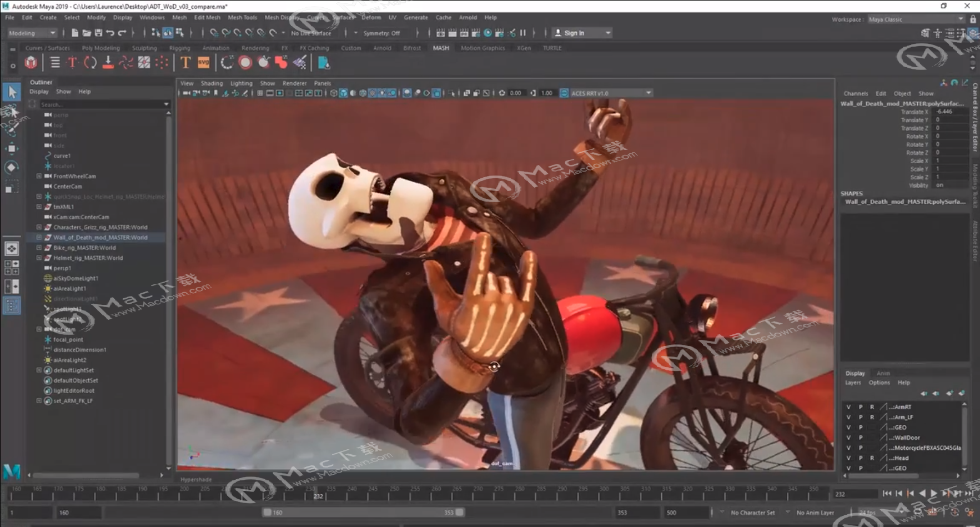This screenshot has width=980, height=527.
Task: Open the viewport Renderer menu
Action: (294, 83)
